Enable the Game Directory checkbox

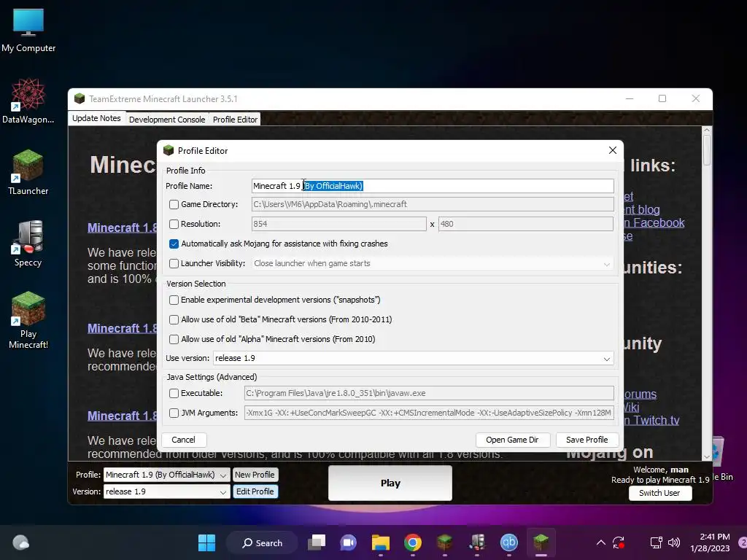[x=174, y=204]
